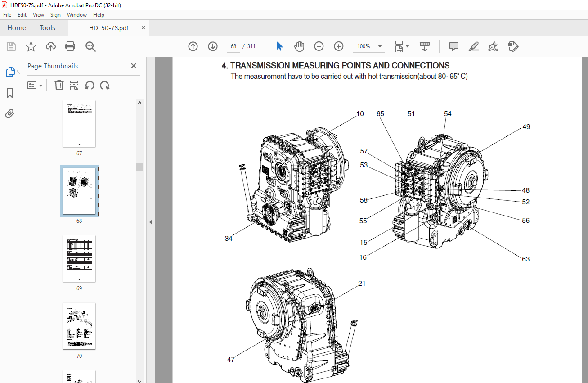Viewport: 588px width, 383px height.
Task: Delete selected page with trash icon
Action: point(59,86)
